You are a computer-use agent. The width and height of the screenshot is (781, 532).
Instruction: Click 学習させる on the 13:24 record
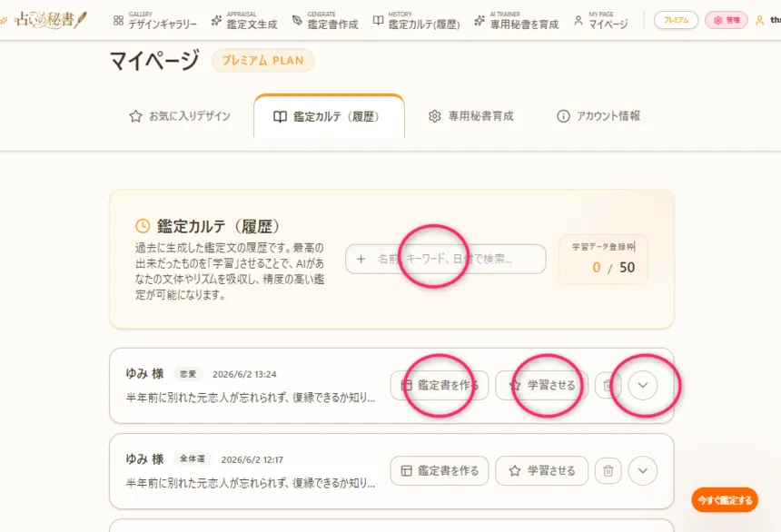(541, 385)
